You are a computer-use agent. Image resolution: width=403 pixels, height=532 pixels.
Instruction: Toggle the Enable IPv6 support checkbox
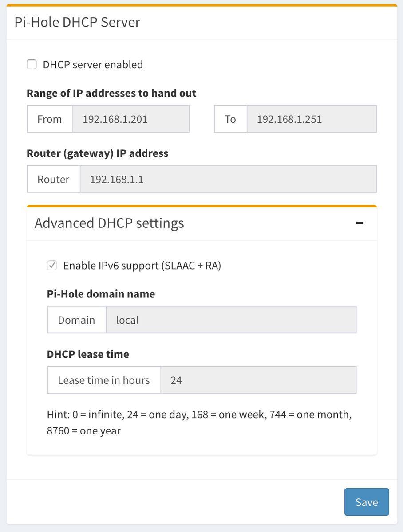(52, 266)
